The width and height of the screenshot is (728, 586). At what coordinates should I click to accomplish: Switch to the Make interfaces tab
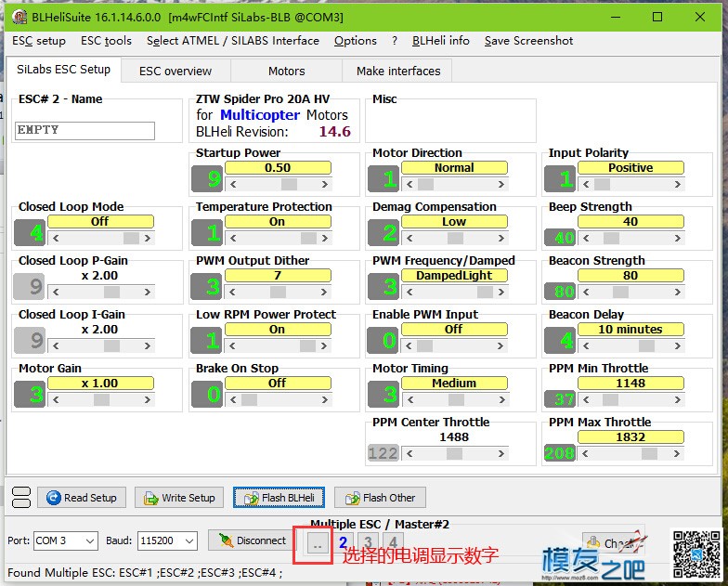[x=398, y=71]
